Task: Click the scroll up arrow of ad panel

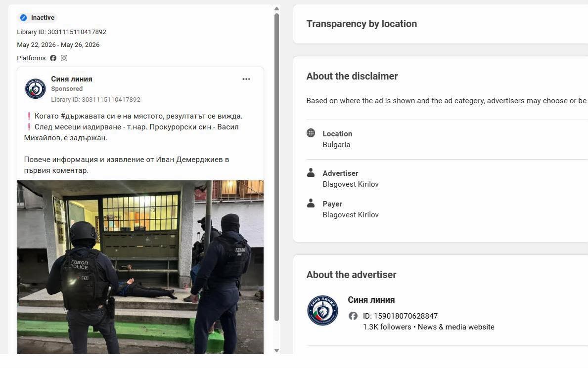Action: [277, 8]
